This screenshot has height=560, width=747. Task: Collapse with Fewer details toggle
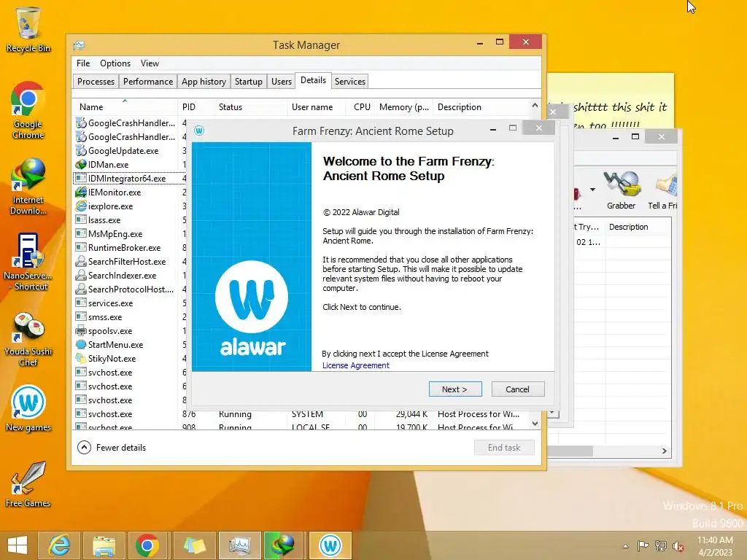tap(112, 448)
